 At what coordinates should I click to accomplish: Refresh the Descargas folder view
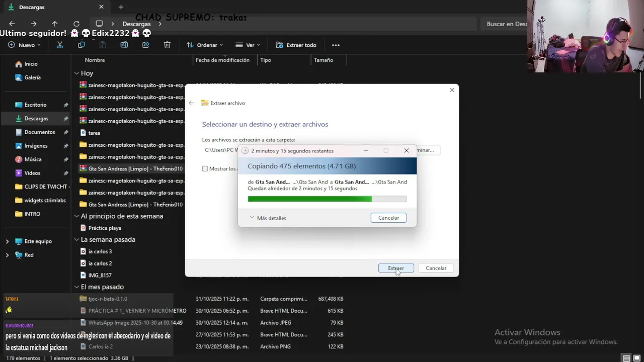click(x=76, y=24)
